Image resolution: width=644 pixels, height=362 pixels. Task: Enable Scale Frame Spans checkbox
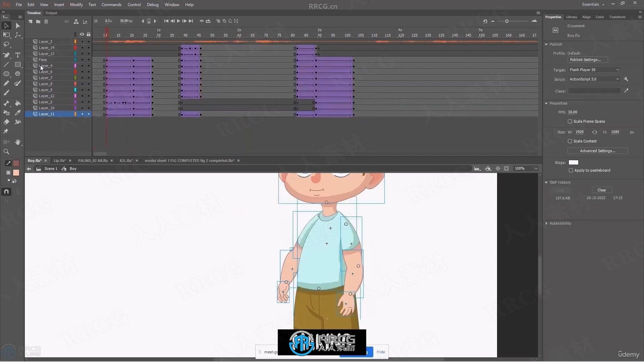point(570,121)
